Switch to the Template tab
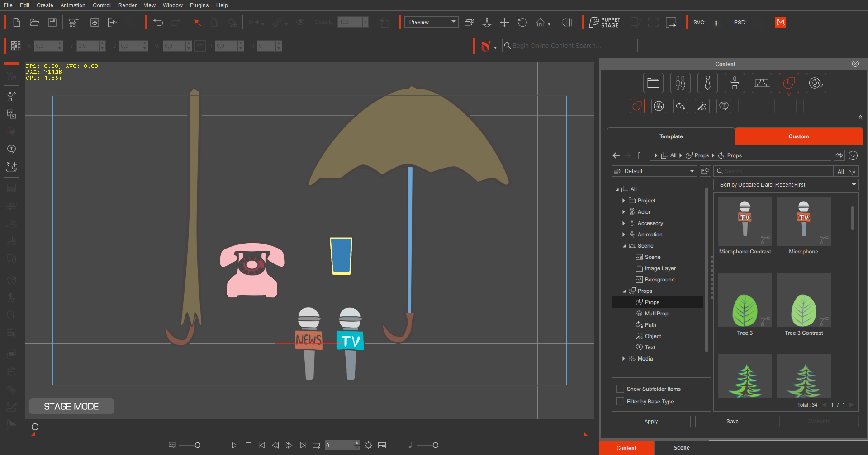The width and height of the screenshot is (868, 455). (x=671, y=136)
